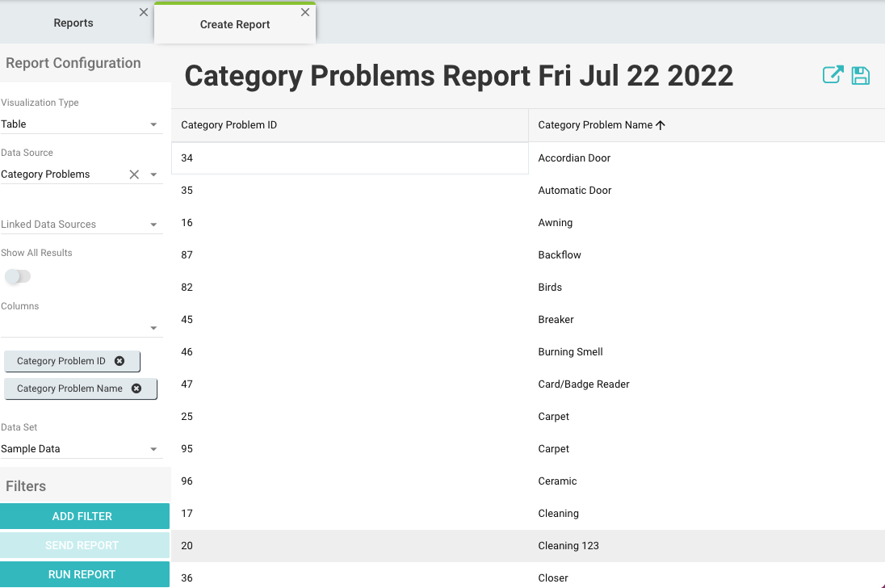Viewport: 885px width, 588px height.
Task: Open the Visualization Type dropdown
Action: [153, 124]
